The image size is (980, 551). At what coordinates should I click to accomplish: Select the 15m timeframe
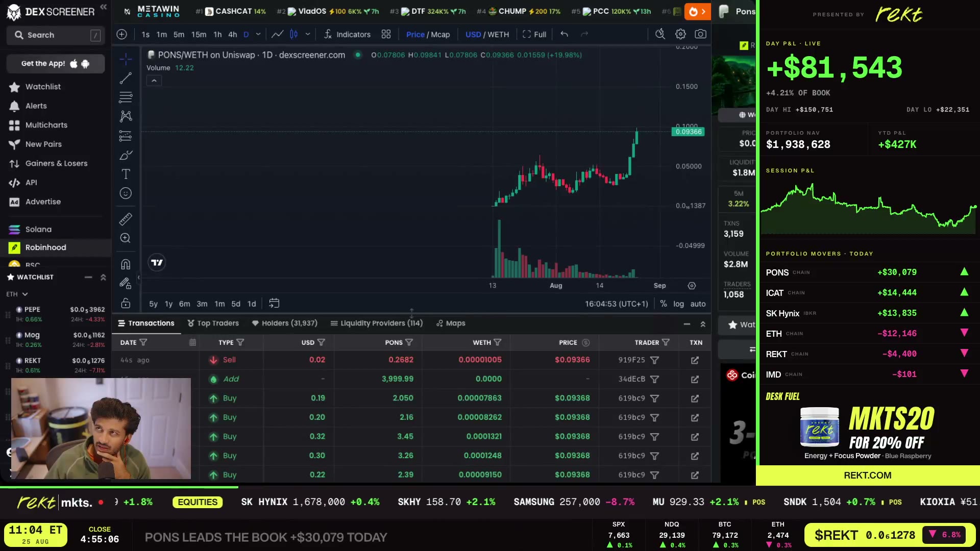click(199, 34)
